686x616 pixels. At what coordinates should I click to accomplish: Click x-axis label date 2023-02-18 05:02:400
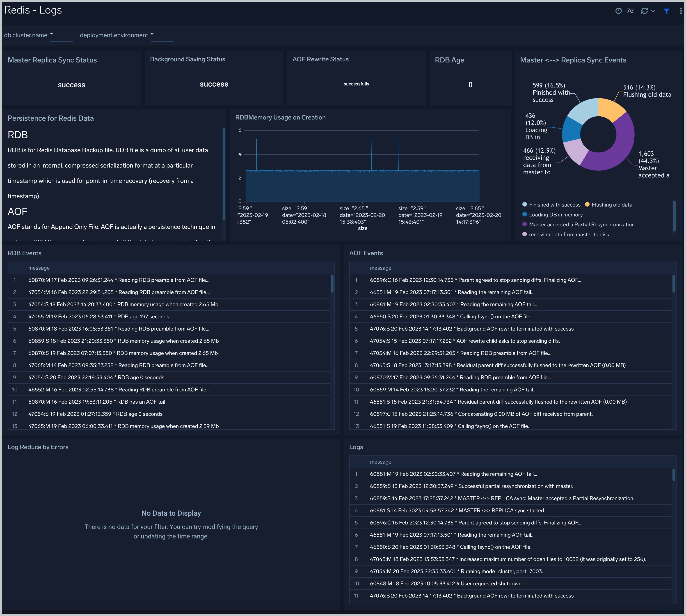coord(304,215)
